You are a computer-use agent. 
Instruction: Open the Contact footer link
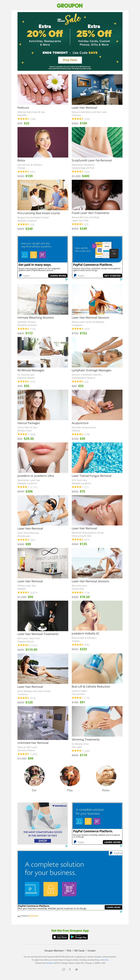coord(92,951)
